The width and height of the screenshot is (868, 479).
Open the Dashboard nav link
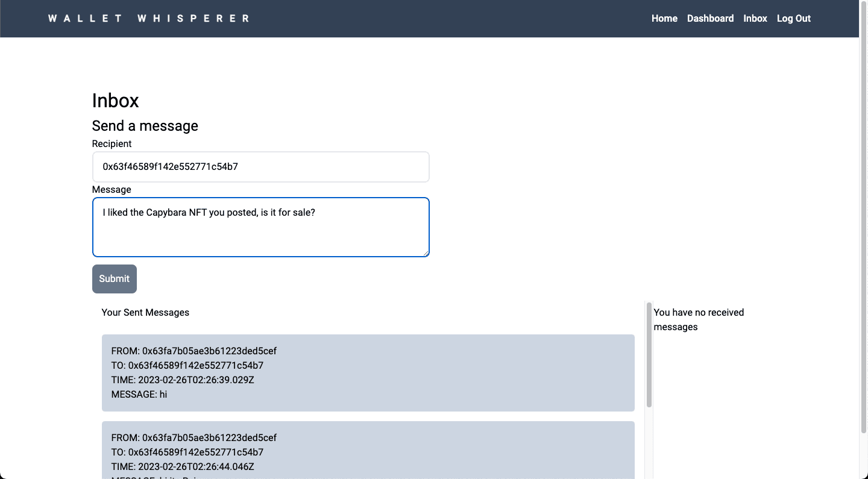tap(710, 18)
